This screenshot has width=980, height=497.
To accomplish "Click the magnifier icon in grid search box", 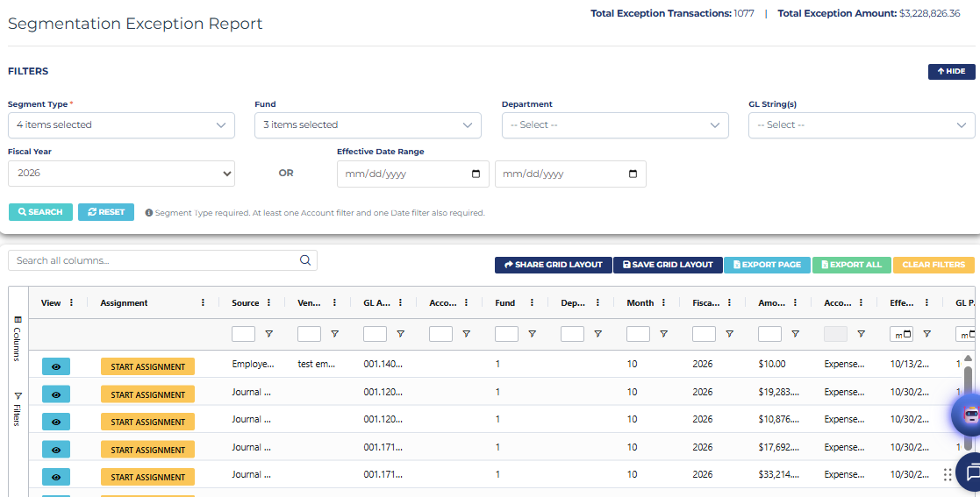I will point(305,260).
